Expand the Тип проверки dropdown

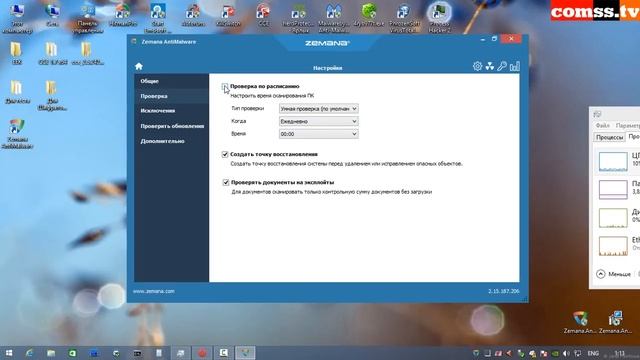coord(318,109)
